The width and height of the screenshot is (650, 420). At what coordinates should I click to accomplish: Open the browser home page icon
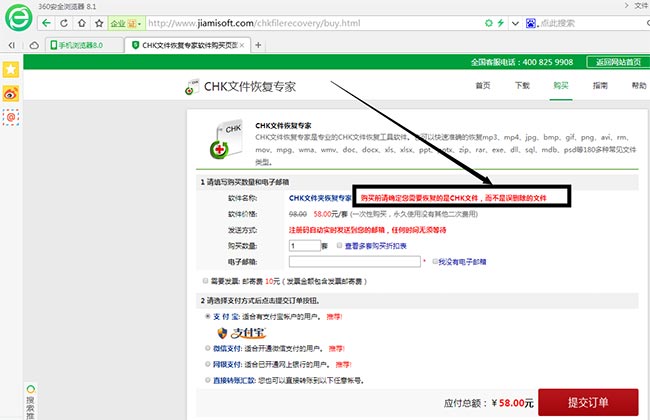[82, 23]
